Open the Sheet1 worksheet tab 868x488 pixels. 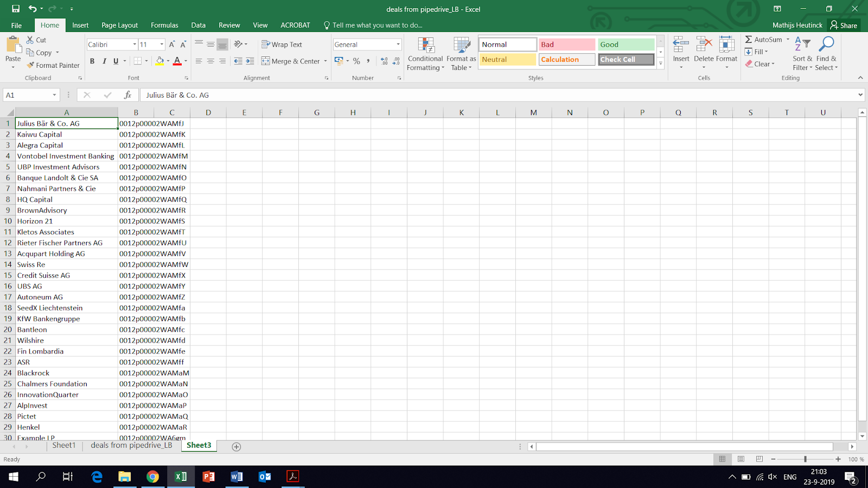[x=64, y=445]
